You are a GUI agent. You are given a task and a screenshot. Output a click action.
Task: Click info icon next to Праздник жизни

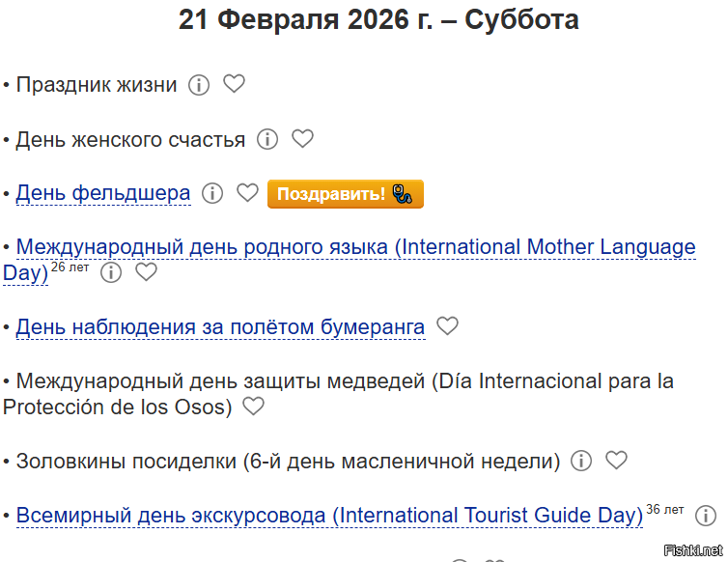tap(199, 85)
